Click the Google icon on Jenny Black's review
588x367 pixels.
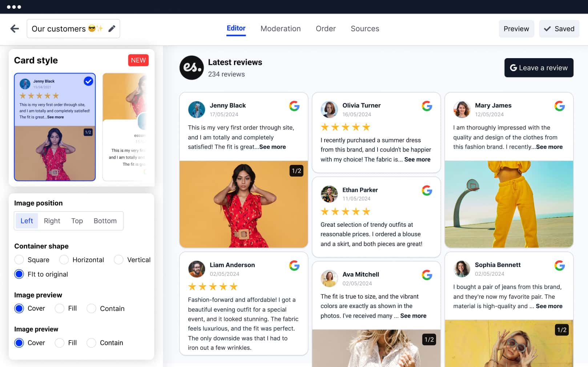coord(294,106)
